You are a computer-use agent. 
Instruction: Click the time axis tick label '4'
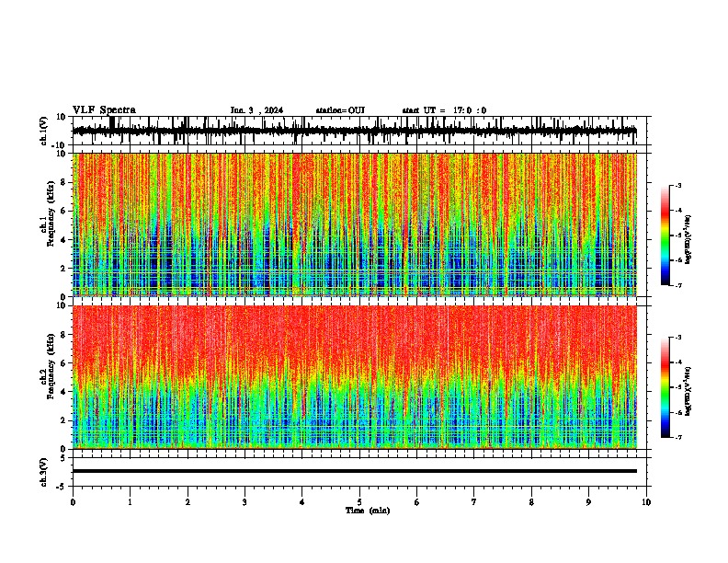tap(302, 502)
